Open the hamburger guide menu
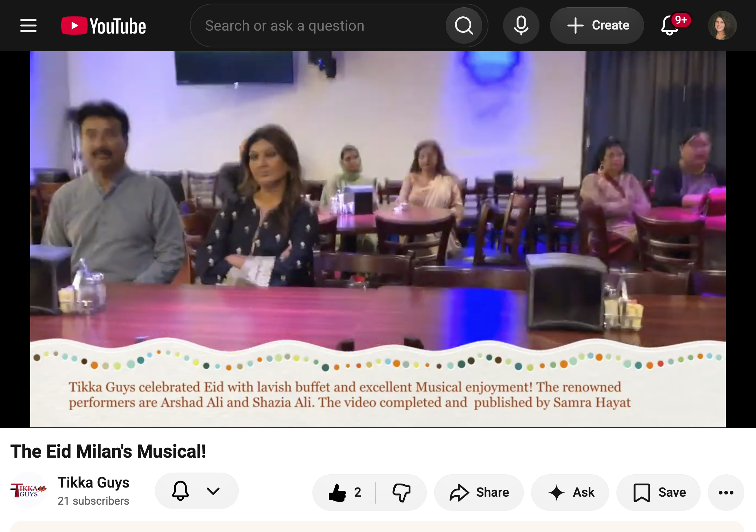Screen dimensions: 756x532 [x=28, y=26]
